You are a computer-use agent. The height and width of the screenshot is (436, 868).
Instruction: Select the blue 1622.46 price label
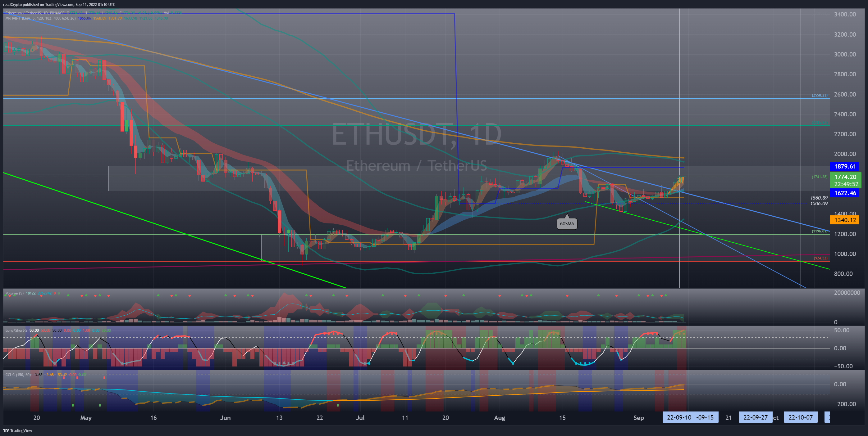(x=845, y=193)
